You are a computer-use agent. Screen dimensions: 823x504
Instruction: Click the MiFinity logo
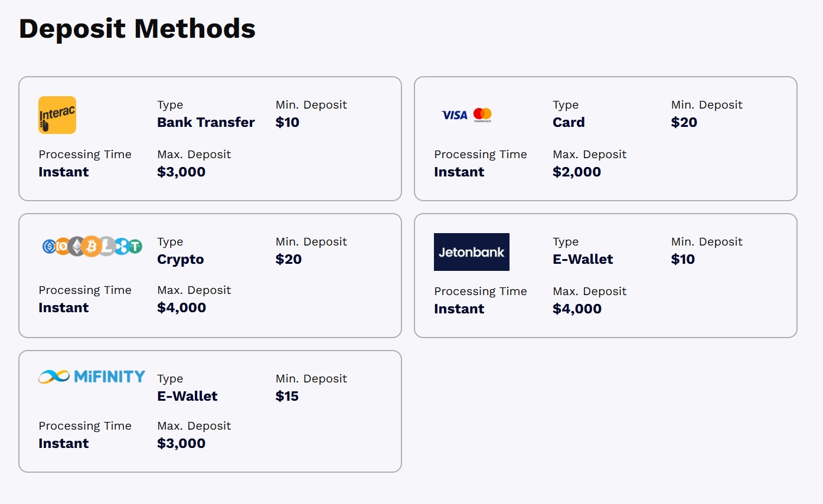(x=92, y=377)
